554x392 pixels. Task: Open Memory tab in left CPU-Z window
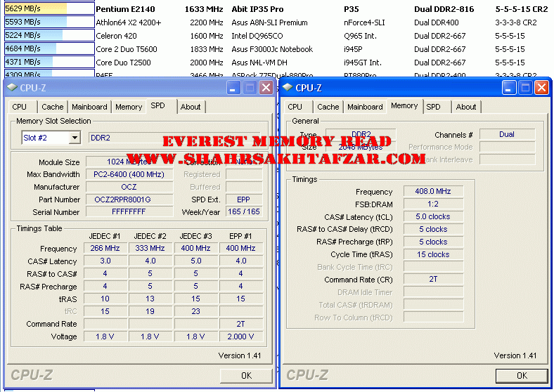[129, 107]
